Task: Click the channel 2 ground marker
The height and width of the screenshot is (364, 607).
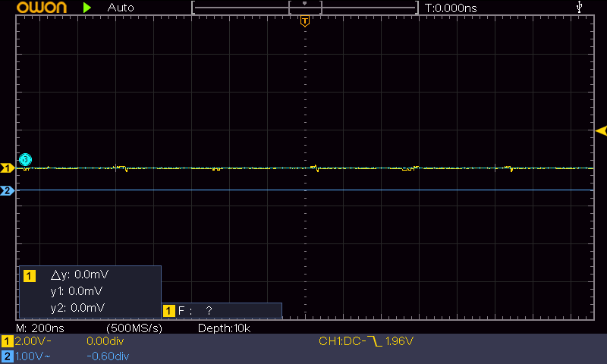Action: click(7, 190)
